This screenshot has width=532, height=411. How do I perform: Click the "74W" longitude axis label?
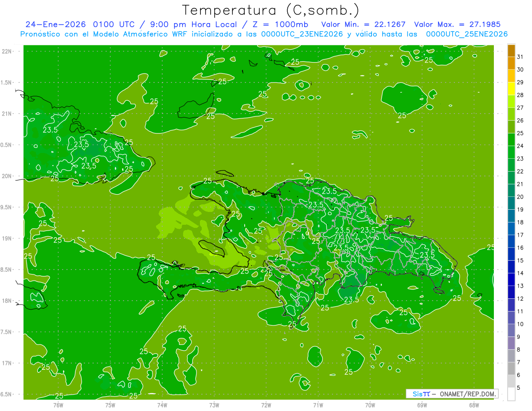[162, 405]
